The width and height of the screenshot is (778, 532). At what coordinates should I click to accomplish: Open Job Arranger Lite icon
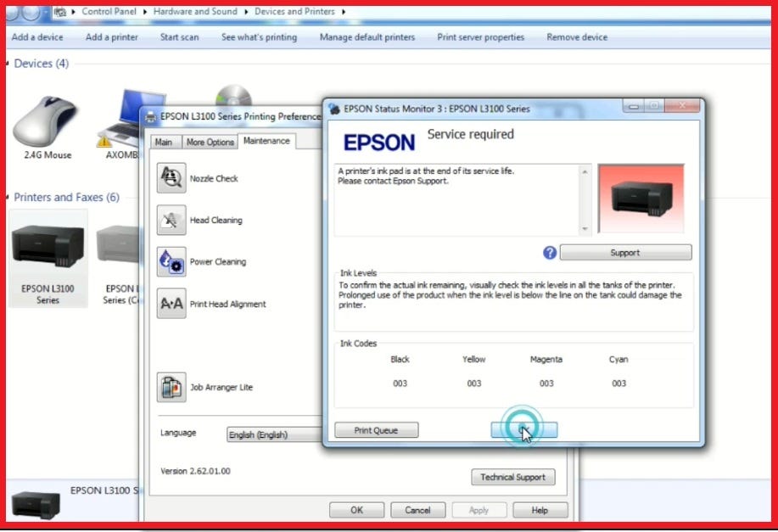pos(171,387)
